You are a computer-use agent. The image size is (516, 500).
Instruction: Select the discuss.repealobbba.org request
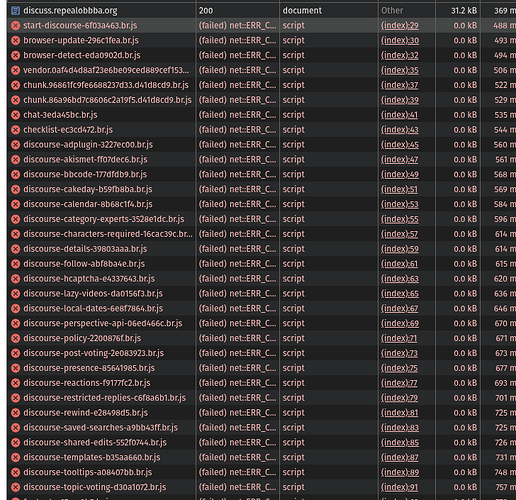70,11
